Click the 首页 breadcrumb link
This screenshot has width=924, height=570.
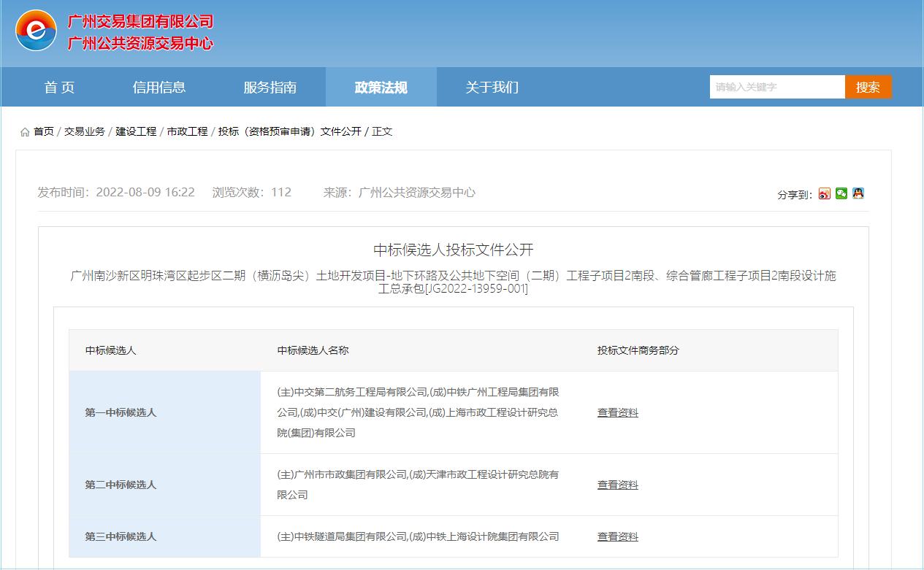[x=44, y=131]
